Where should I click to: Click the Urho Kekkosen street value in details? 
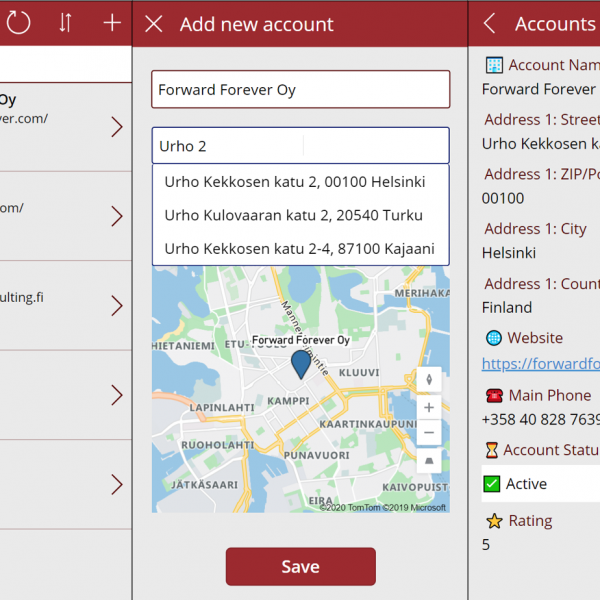[541, 144]
